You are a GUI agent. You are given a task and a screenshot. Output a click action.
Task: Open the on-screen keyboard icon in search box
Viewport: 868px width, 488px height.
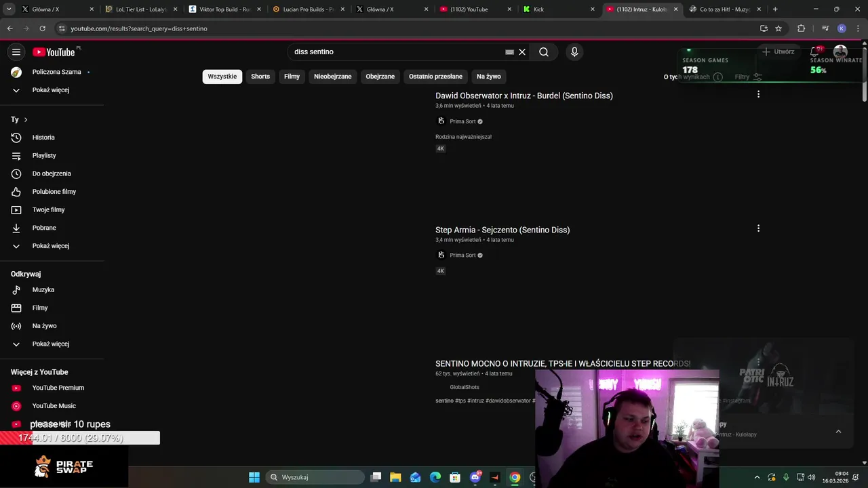click(x=509, y=52)
